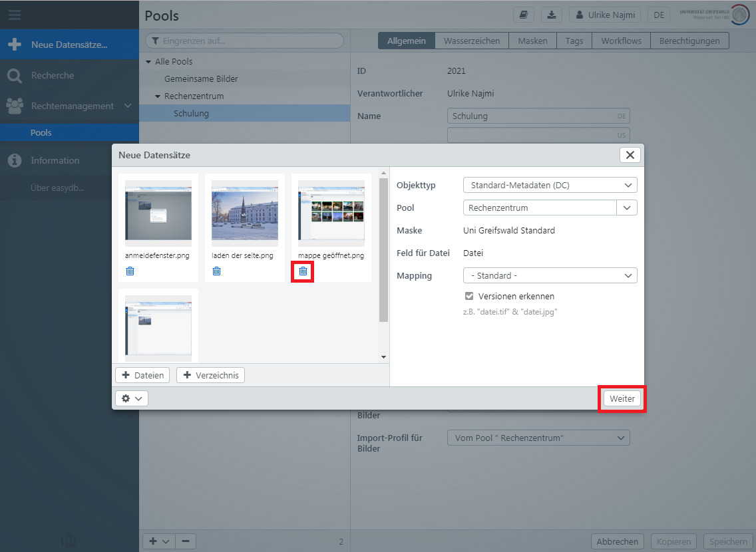Delete anmeldefenster.png with its trash icon
Viewport: 756px width, 552px height.
point(130,271)
